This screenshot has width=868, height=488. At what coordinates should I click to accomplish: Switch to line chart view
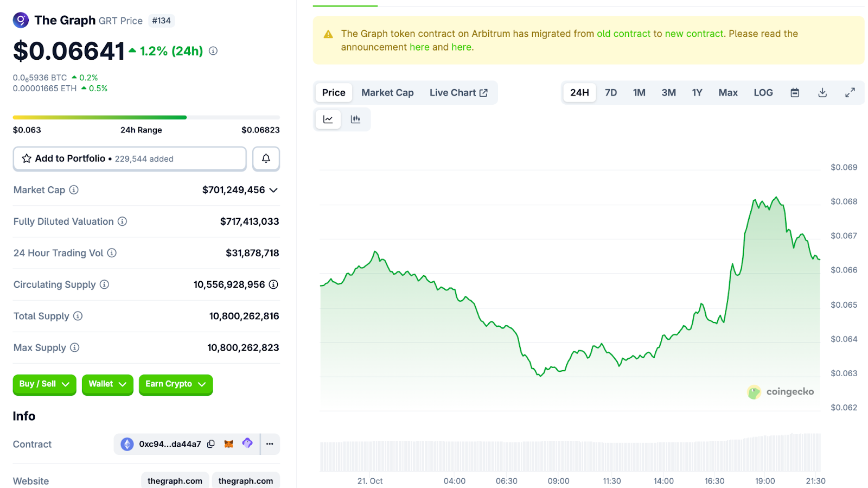tap(328, 119)
